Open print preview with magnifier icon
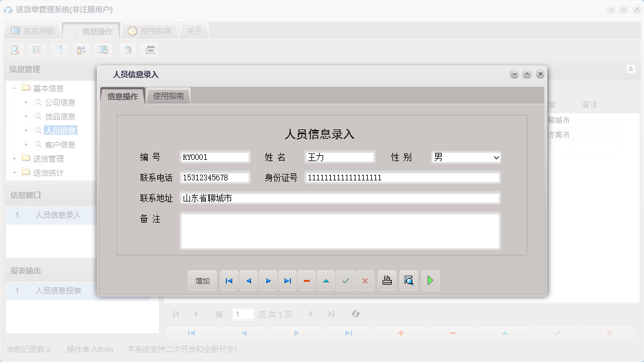The height and width of the screenshot is (362, 644). pyautogui.click(x=408, y=280)
